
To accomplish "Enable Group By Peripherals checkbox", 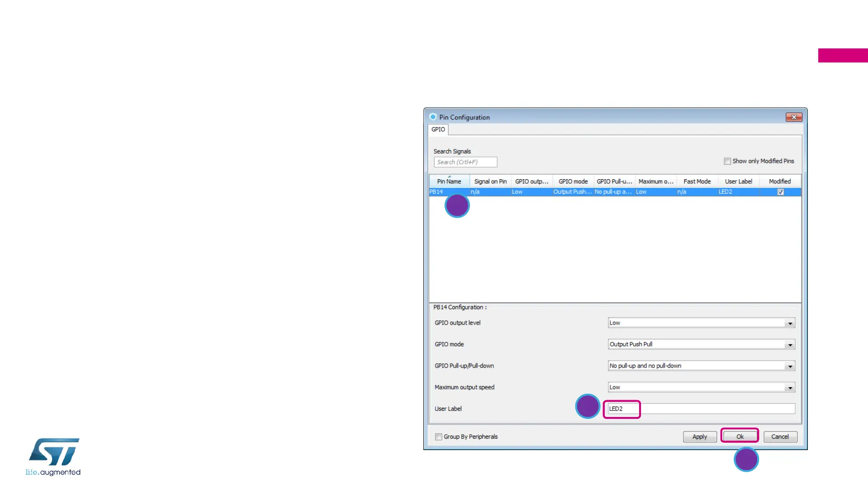I will [438, 437].
